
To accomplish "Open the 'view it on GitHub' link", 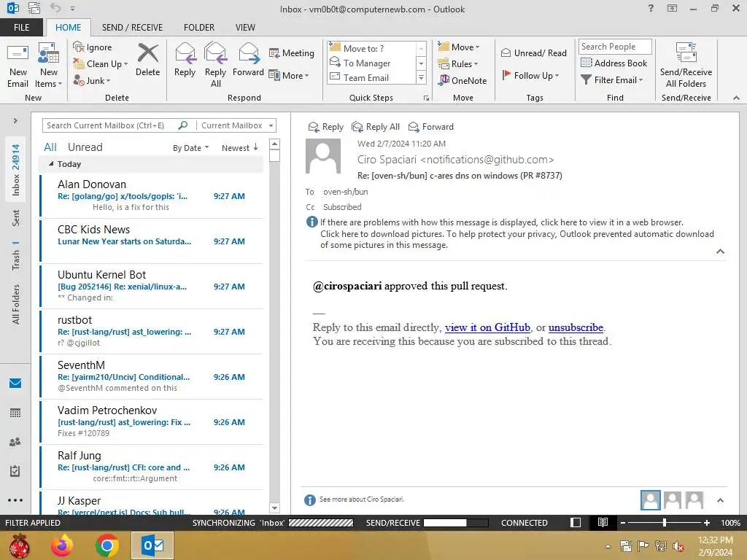I will point(487,327).
